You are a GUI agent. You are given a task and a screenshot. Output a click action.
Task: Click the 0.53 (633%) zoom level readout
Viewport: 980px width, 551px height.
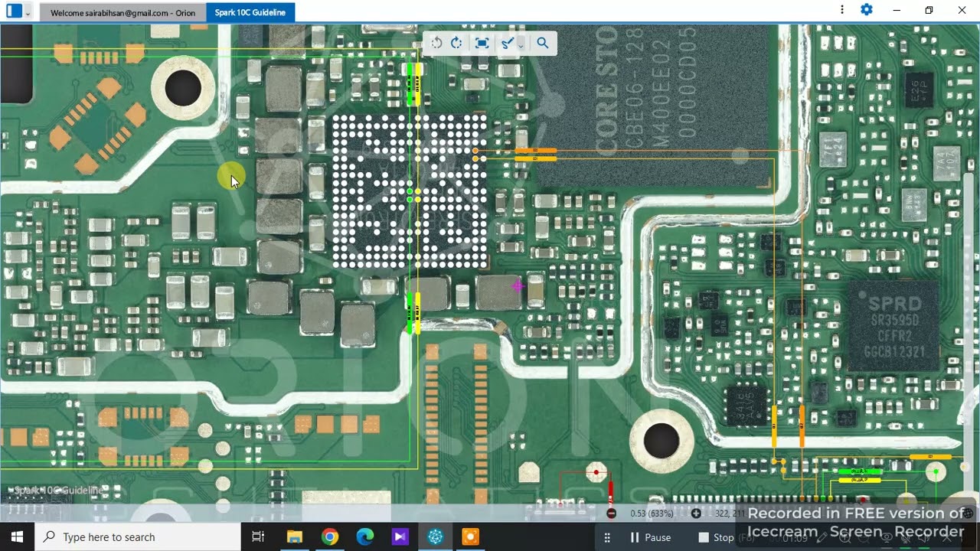(652, 514)
